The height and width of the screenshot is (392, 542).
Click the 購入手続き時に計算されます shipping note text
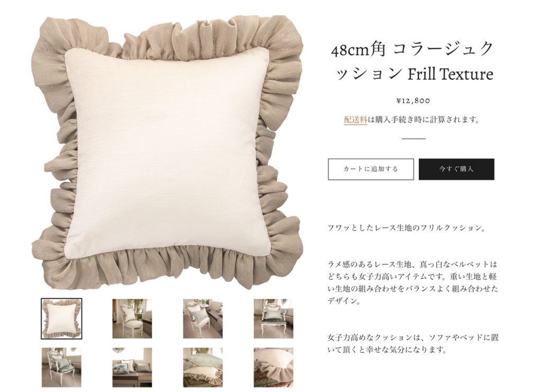pyautogui.click(x=424, y=120)
